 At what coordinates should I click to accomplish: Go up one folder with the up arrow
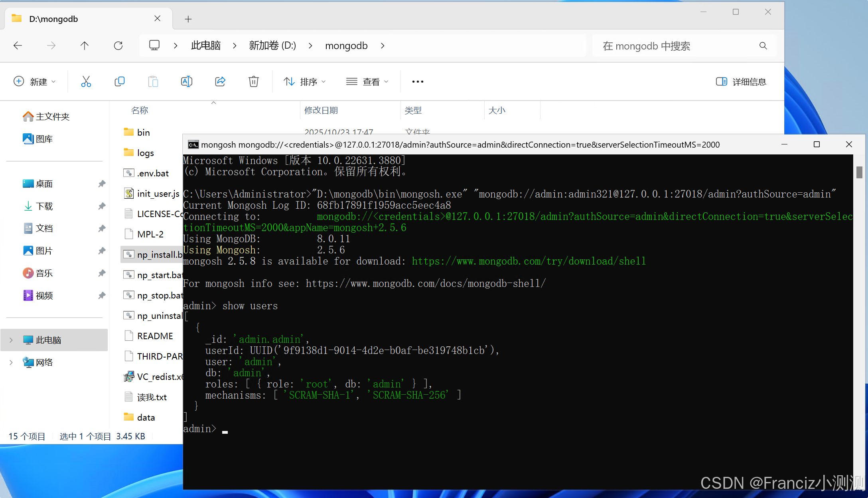[x=84, y=46]
